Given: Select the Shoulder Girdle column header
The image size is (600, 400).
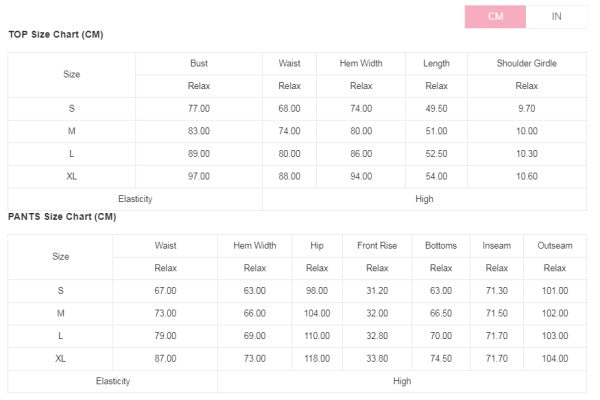Looking at the screenshot, I should 526,64.
